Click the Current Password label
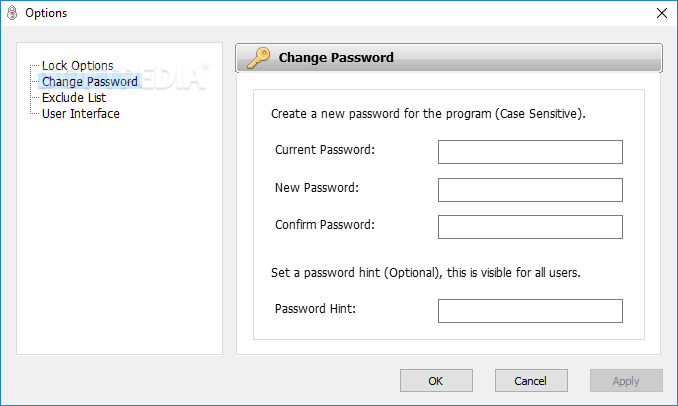Image resolution: width=678 pixels, height=406 pixels. click(325, 150)
